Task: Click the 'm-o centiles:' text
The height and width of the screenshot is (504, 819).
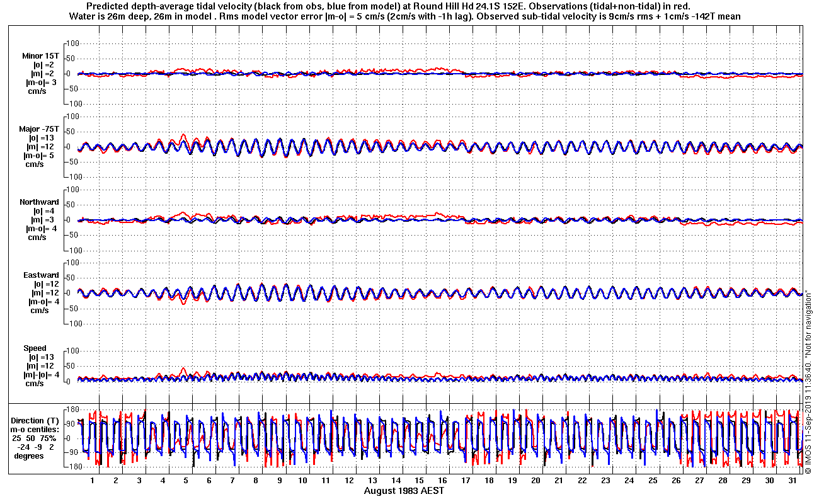Action: [x=36, y=429]
